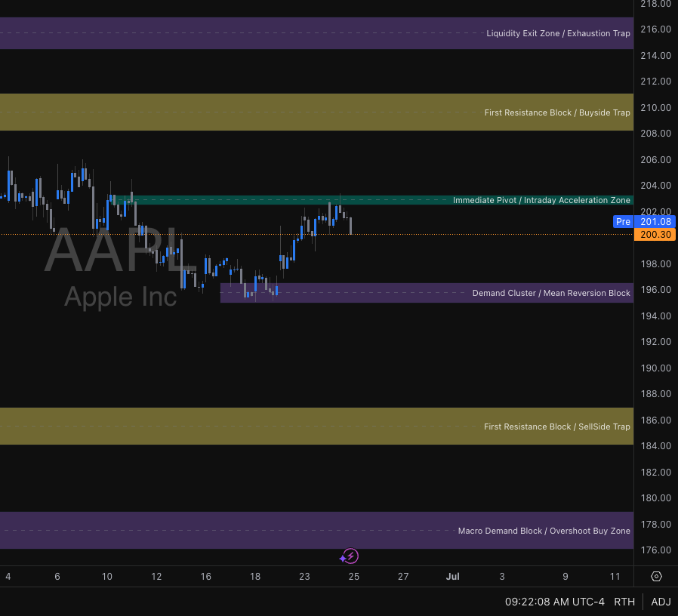Click the First Resistance Block / Buyside Trap label
Image resolution: width=678 pixels, height=616 pixels.
557,112
